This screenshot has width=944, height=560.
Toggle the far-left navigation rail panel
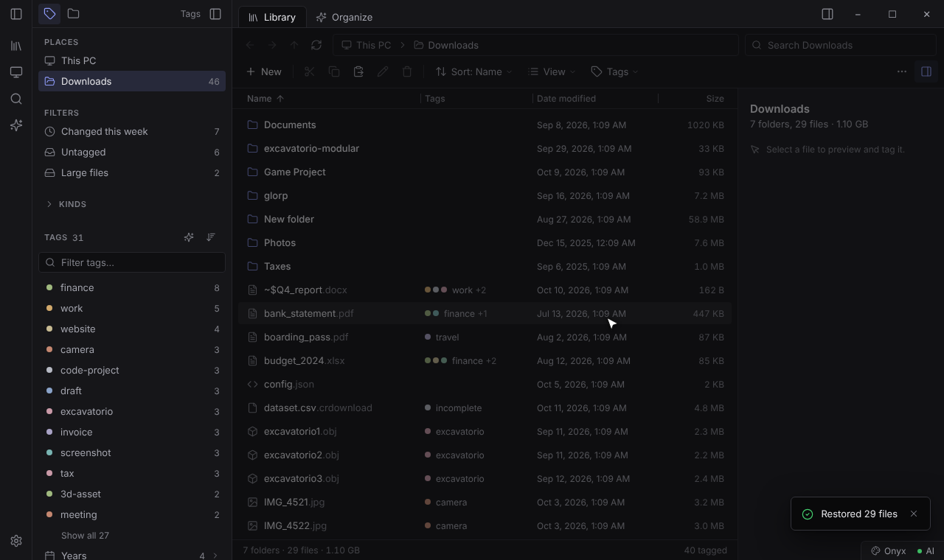point(16,13)
